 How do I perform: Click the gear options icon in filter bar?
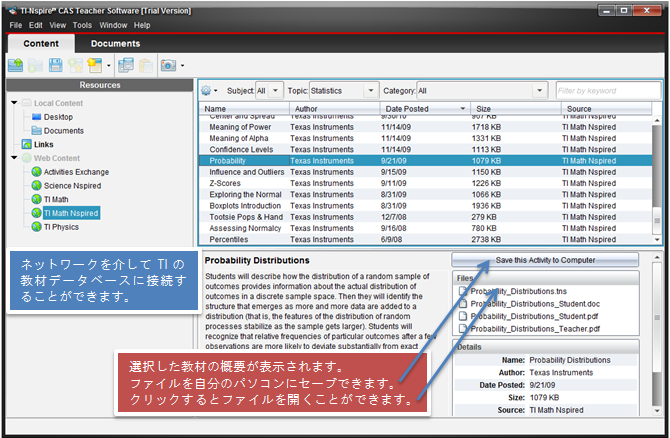[x=206, y=90]
